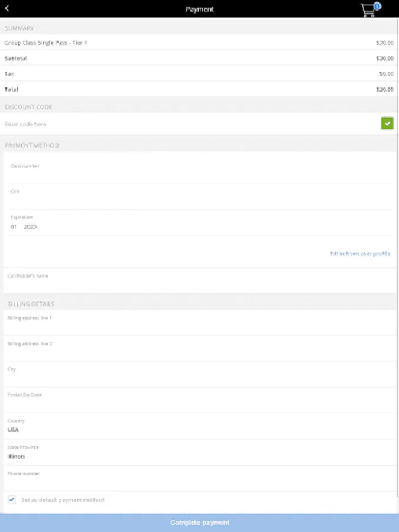Click Fill in from user profile link
Viewport: 399px width, 532px height.
pos(360,254)
